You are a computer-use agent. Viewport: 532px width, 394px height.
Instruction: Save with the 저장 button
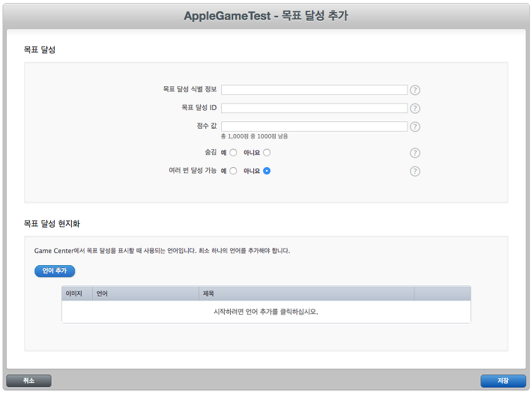tap(503, 381)
